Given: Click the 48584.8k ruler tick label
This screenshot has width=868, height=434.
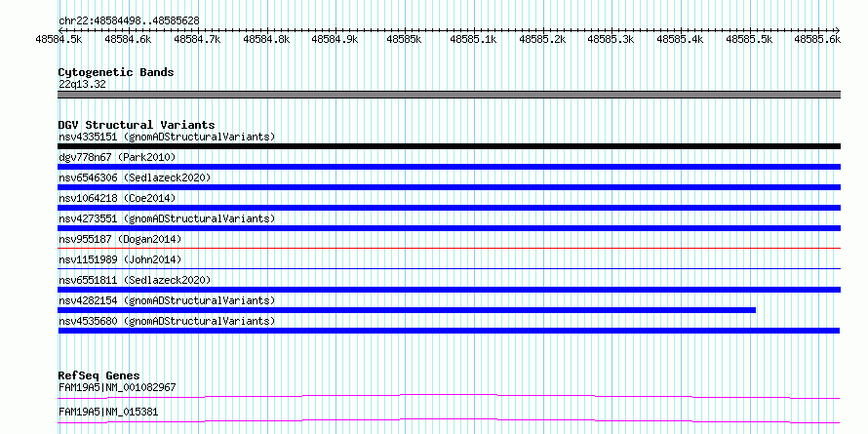Looking at the screenshot, I should click(x=266, y=39).
